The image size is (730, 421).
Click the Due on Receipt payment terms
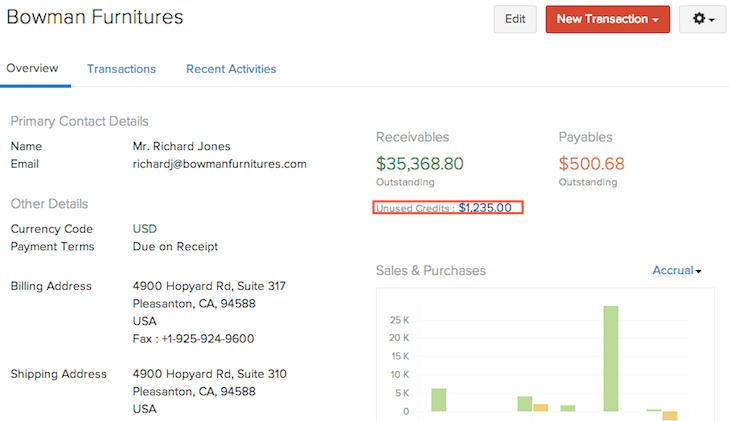[175, 247]
